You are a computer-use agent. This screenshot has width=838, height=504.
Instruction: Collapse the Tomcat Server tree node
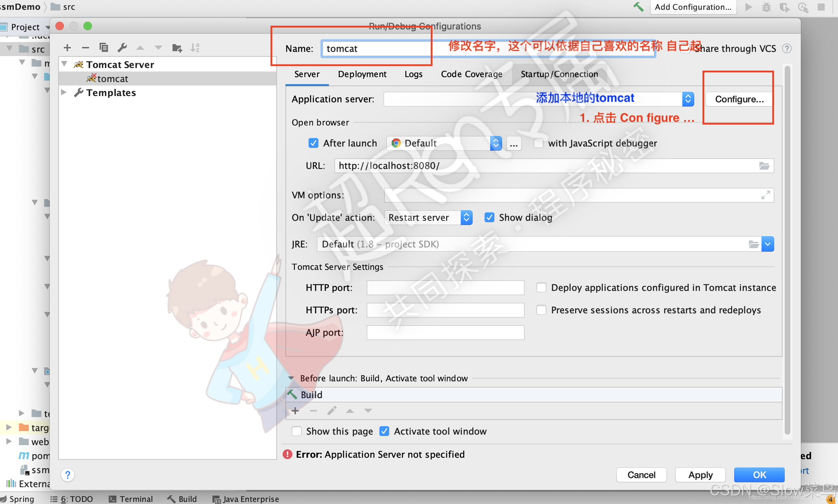tap(64, 64)
